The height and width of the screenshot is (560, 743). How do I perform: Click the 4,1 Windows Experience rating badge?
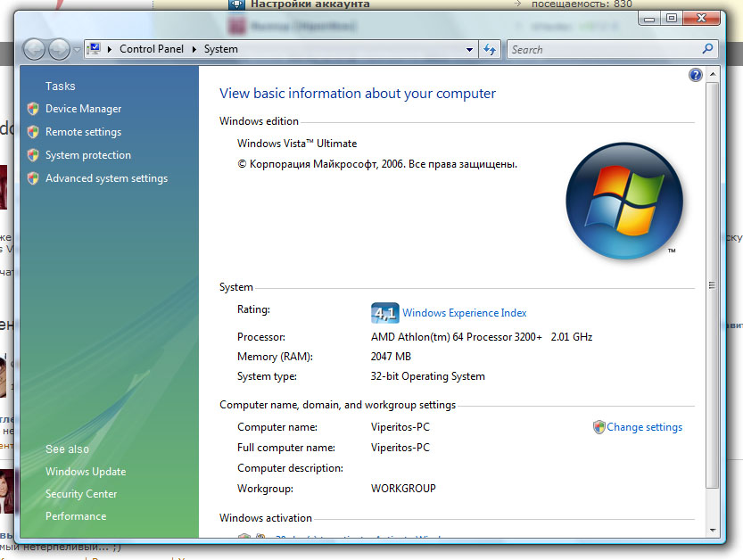(x=384, y=313)
